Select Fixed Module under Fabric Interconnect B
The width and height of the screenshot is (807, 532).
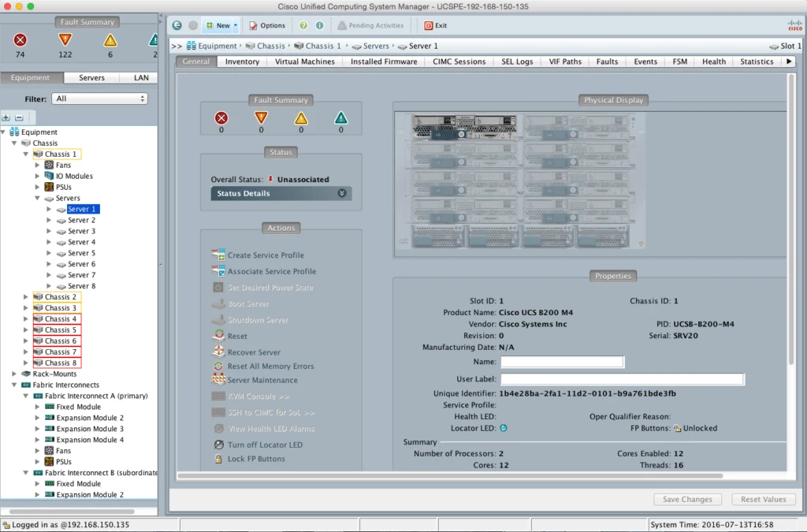78,484
